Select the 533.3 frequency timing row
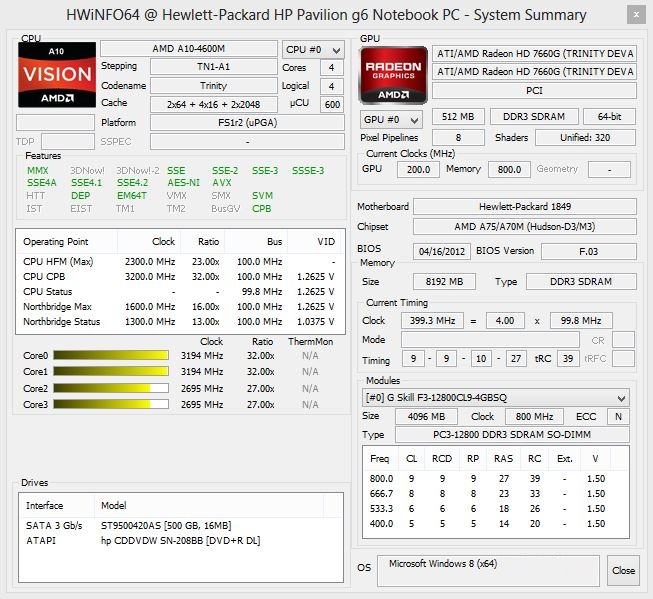The image size is (653, 599). pyautogui.click(x=496, y=509)
